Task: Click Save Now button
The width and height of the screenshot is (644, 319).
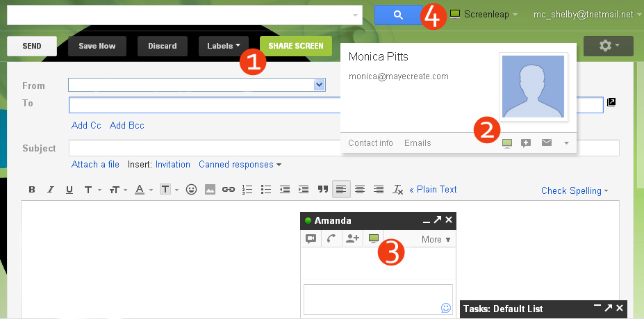Action: [97, 46]
